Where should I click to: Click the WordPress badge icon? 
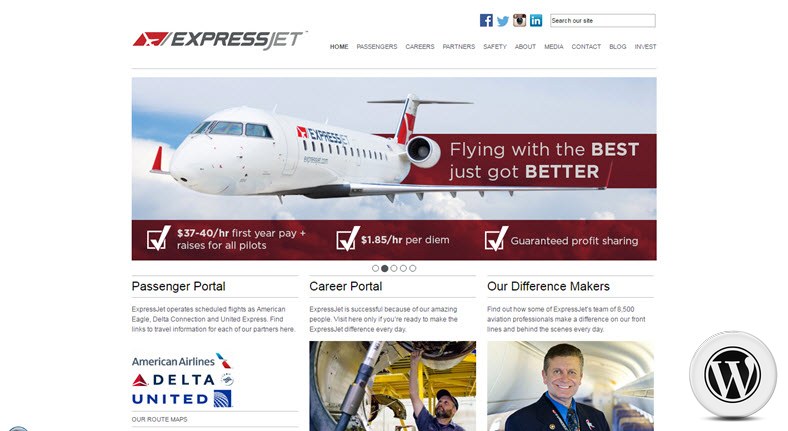coord(733,374)
